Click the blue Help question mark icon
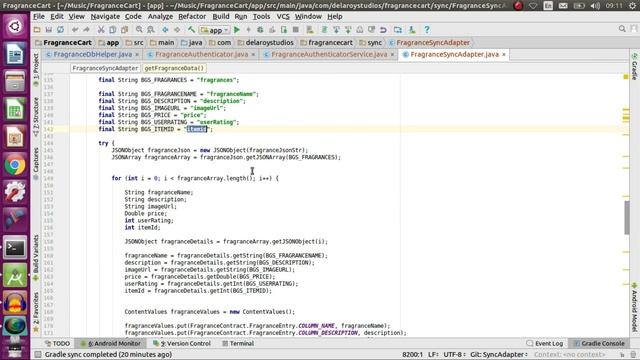Image resolution: width=640 pixels, height=360 pixels. tap(427, 30)
